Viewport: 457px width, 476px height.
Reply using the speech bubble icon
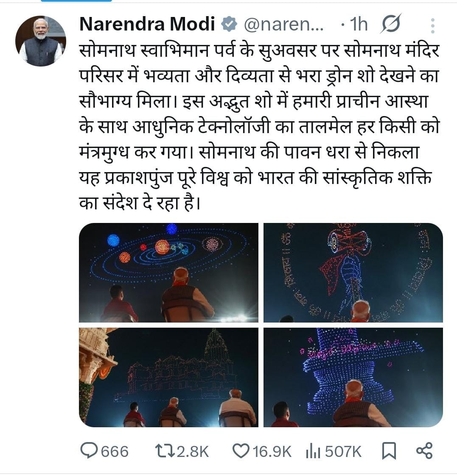click(89, 451)
